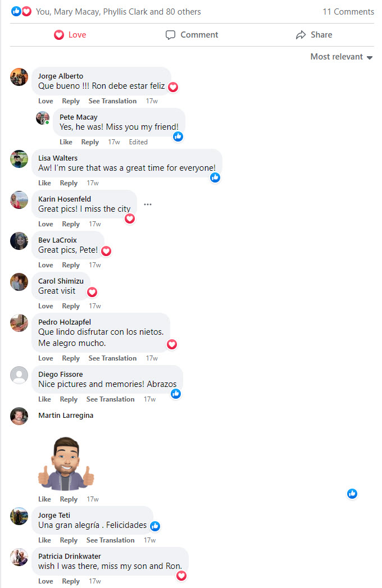Click the thumbs-up badge on Martin Larregina's sticker comment
This screenshot has height=588, width=382.
(352, 494)
